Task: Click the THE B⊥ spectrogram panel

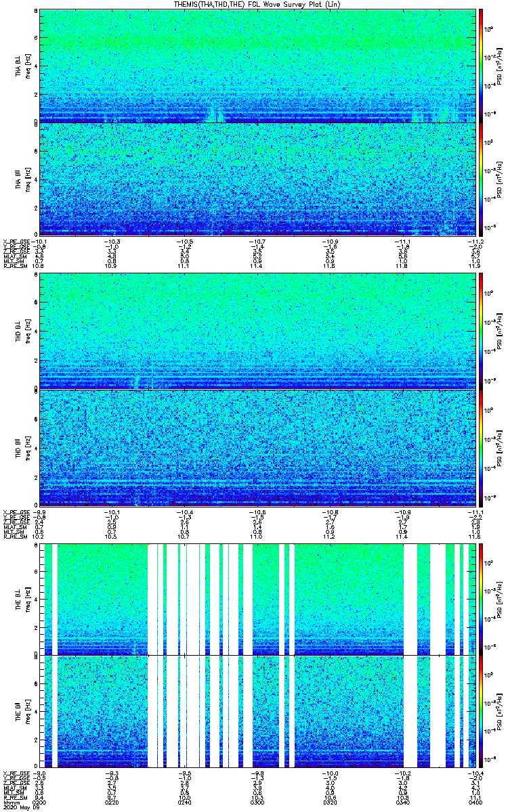Action: click(x=257, y=599)
